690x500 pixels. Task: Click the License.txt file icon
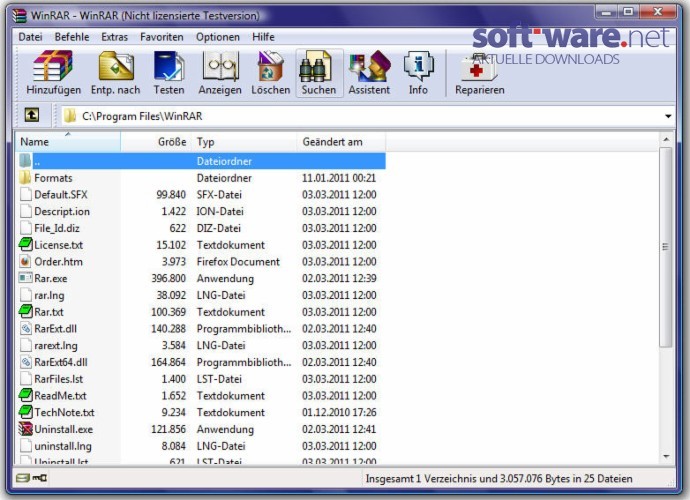click(x=26, y=245)
